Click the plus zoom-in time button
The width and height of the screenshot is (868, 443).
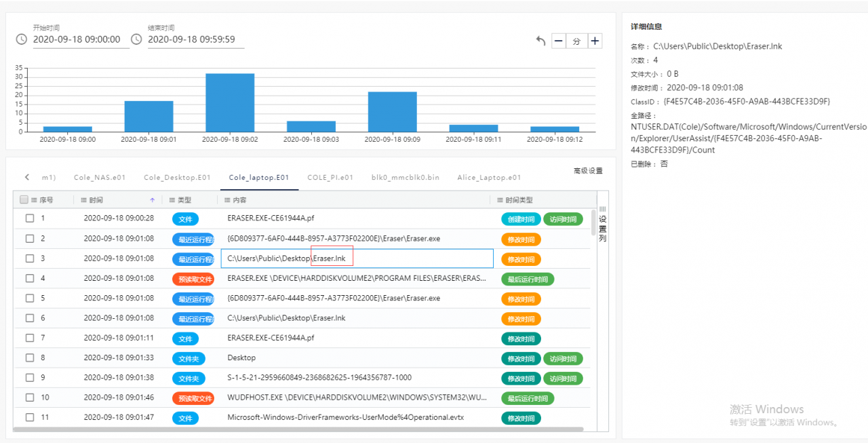[x=595, y=41]
